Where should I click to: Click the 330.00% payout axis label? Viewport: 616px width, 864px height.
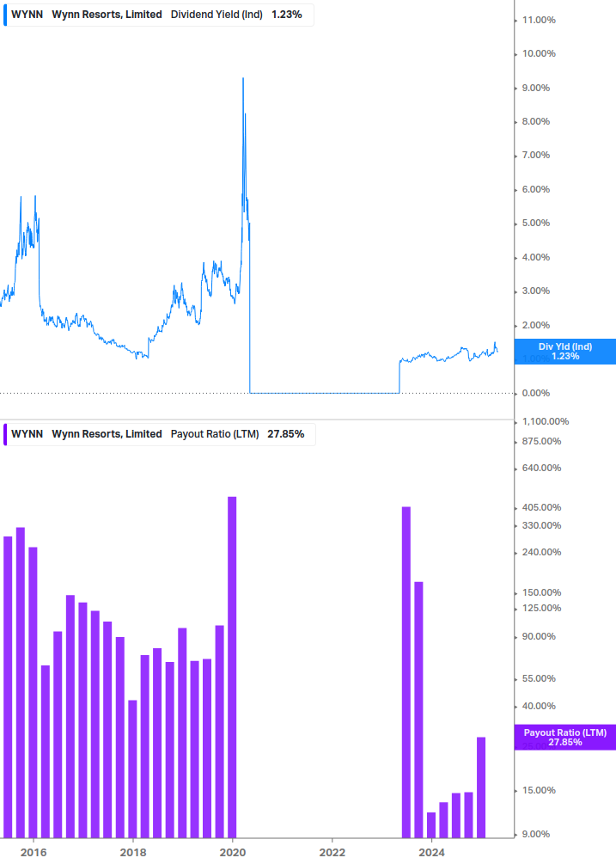[x=541, y=525]
